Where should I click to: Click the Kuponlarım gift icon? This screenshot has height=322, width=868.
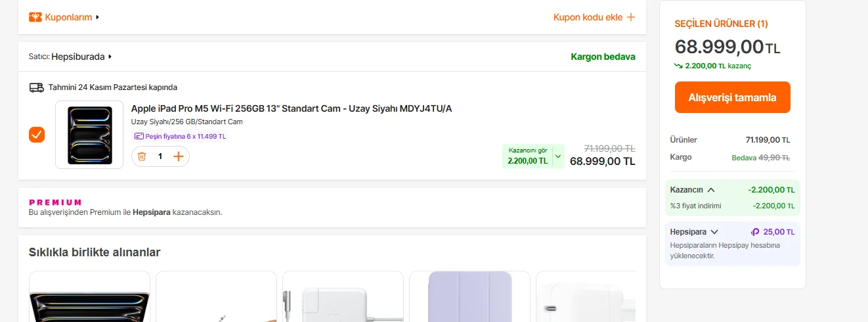35,17
